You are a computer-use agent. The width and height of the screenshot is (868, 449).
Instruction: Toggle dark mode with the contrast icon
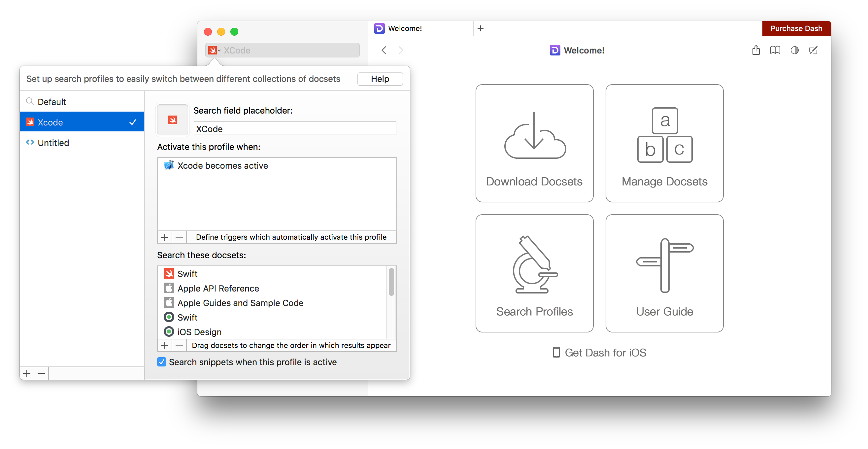click(794, 50)
